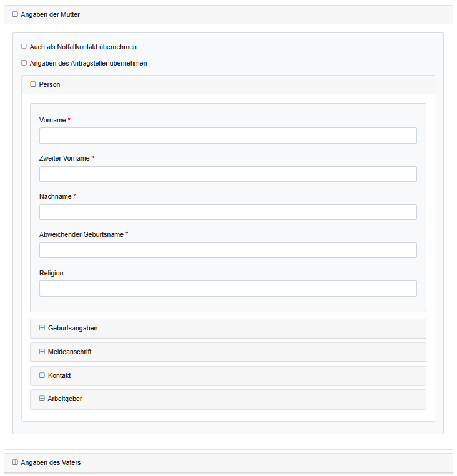The image size is (457, 476).
Task: Open the Kontakt section header
Action: click(x=59, y=375)
